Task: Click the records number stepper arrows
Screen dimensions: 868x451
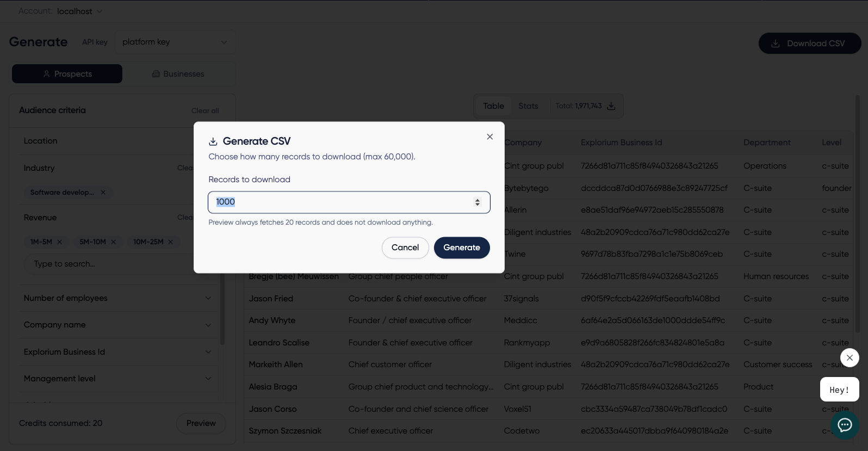Action: click(x=478, y=202)
